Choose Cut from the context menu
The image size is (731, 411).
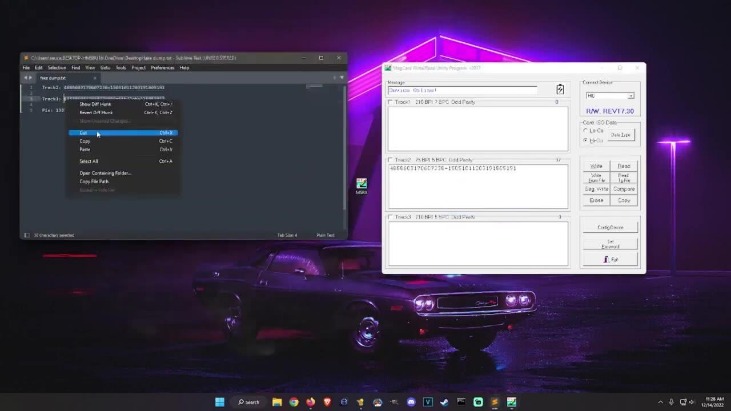point(84,132)
